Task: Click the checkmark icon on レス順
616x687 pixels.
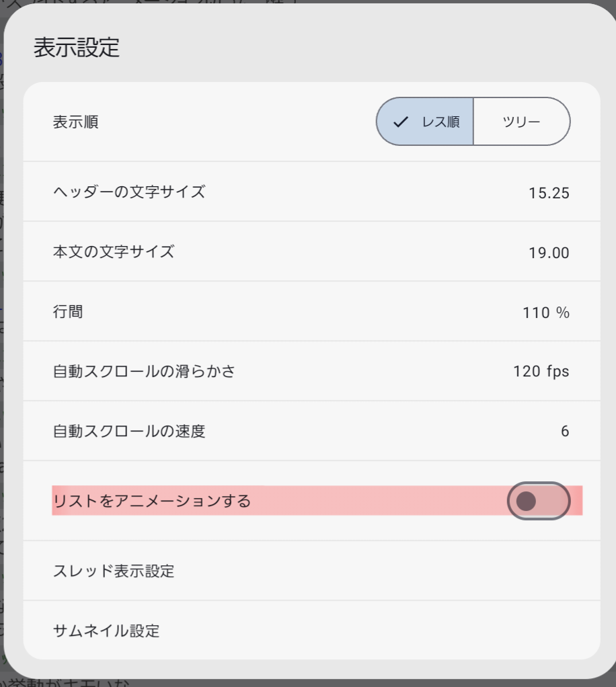Action: pyautogui.click(x=401, y=122)
